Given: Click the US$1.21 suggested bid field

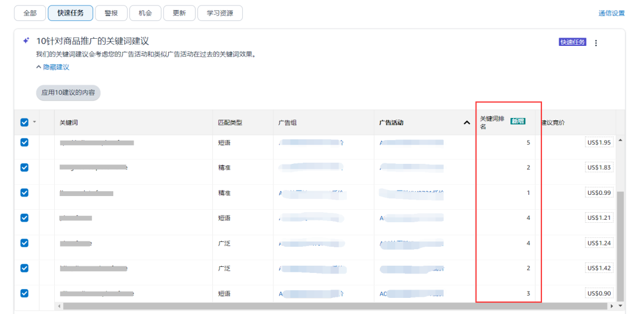Looking at the screenshot, I should pos(599,217).
